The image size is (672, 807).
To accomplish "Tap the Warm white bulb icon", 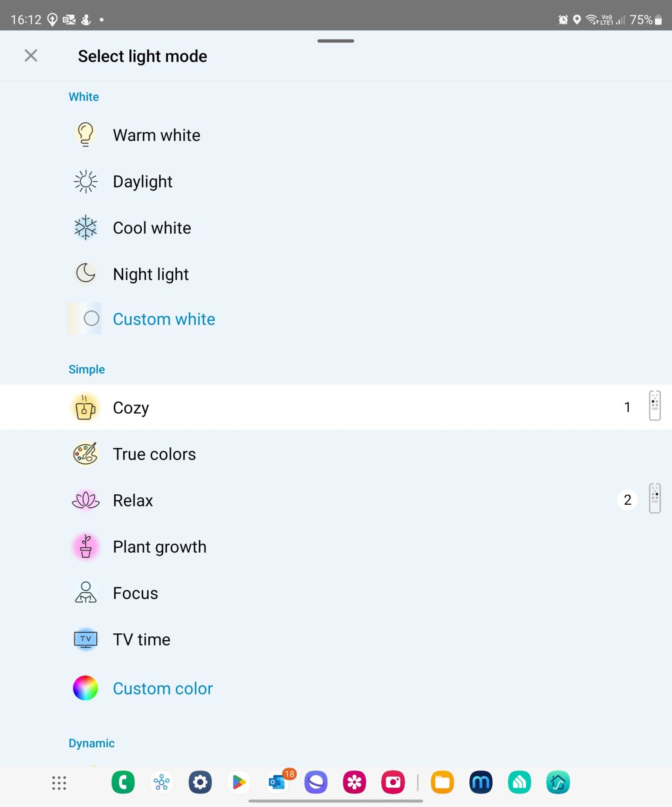I will [85, 134].
